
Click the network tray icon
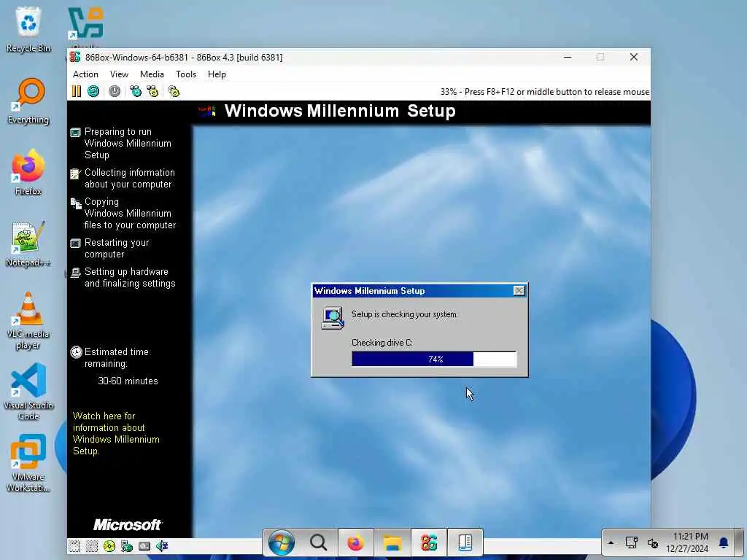pos(632,542)
